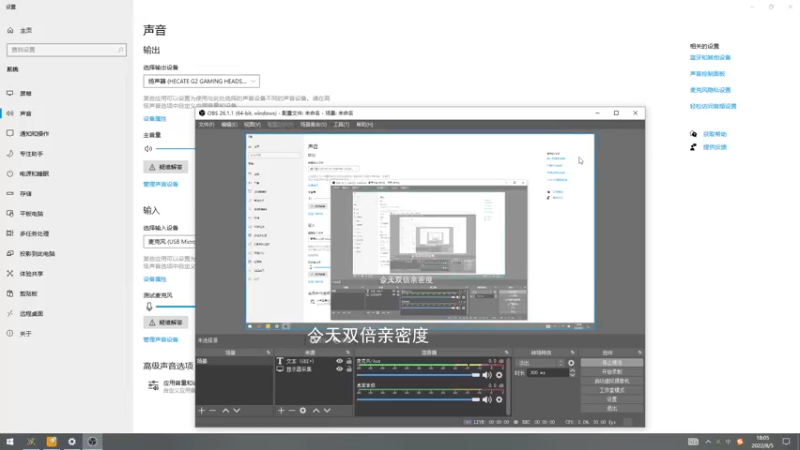The image size is (800, 450).
Task: Open Mic/Aux audio settings gear
Action: click(x=499, y=375)
